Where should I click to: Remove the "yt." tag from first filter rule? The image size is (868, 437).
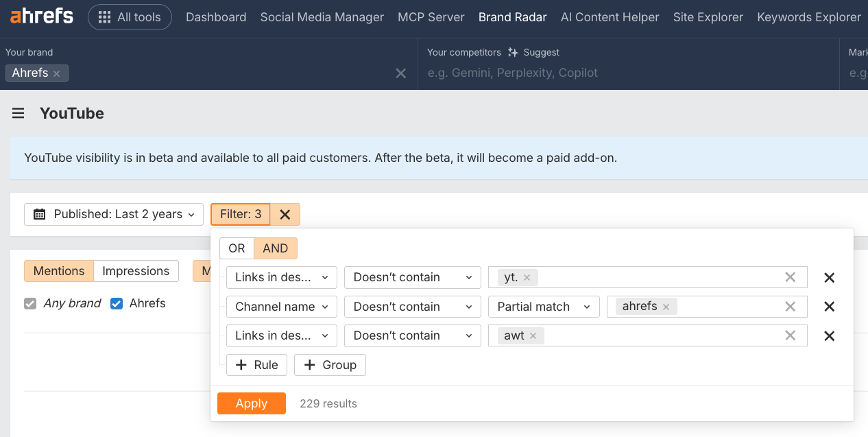pos(527,277)
